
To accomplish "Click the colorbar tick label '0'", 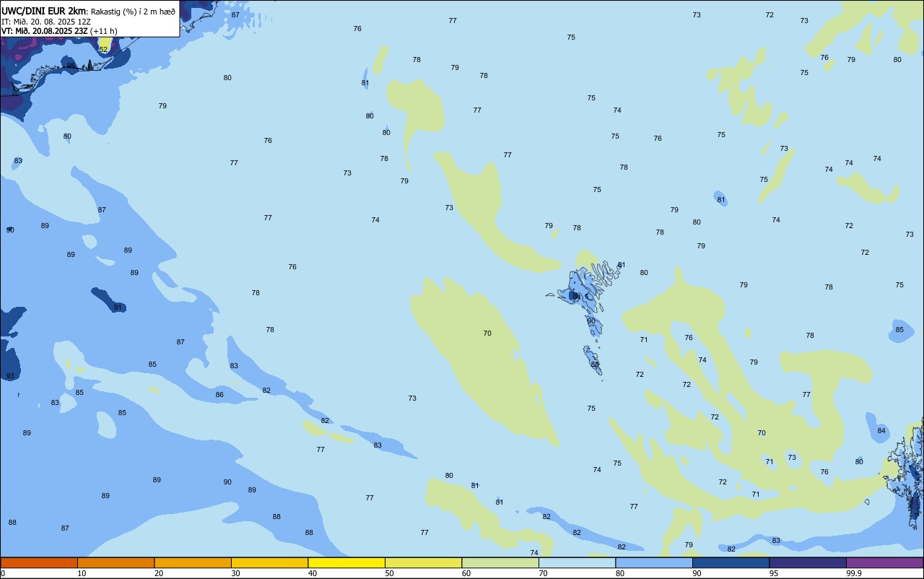I will pyautogui.click(x=3, y=573).
